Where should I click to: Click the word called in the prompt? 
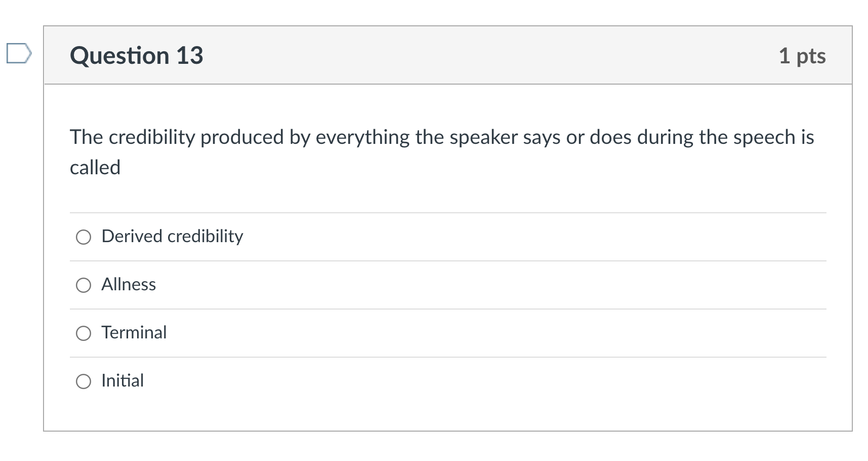95,166
